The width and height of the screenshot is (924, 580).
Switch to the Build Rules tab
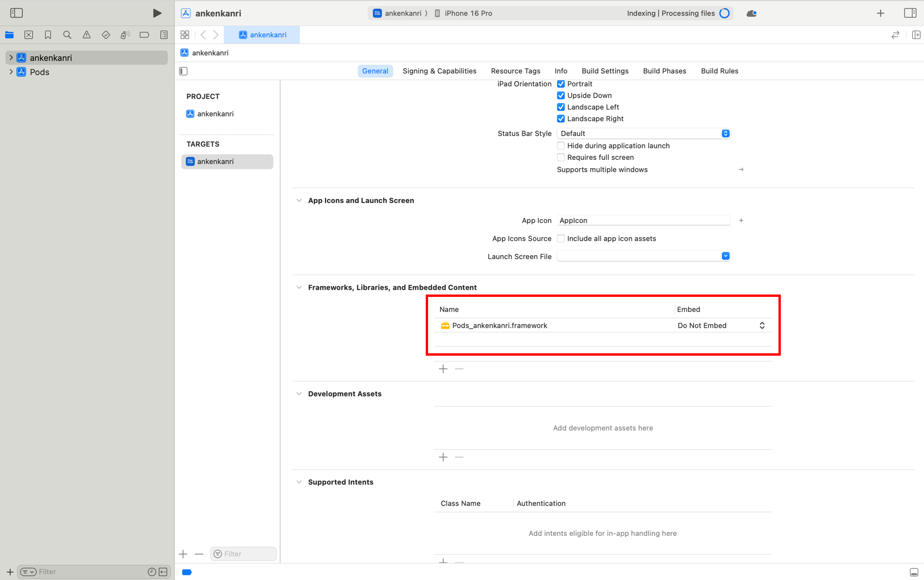pyautogui.click(x=719, y=71)
